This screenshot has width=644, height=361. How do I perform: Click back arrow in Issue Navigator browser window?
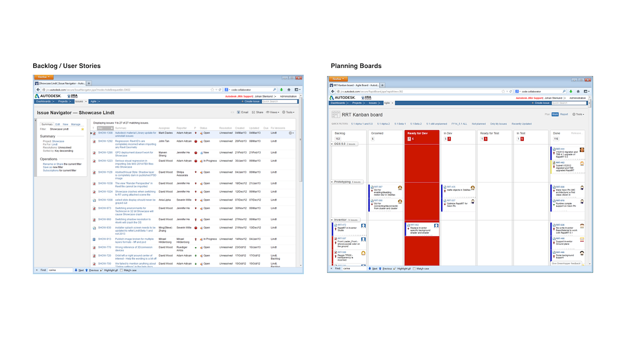tap(38, 89)
